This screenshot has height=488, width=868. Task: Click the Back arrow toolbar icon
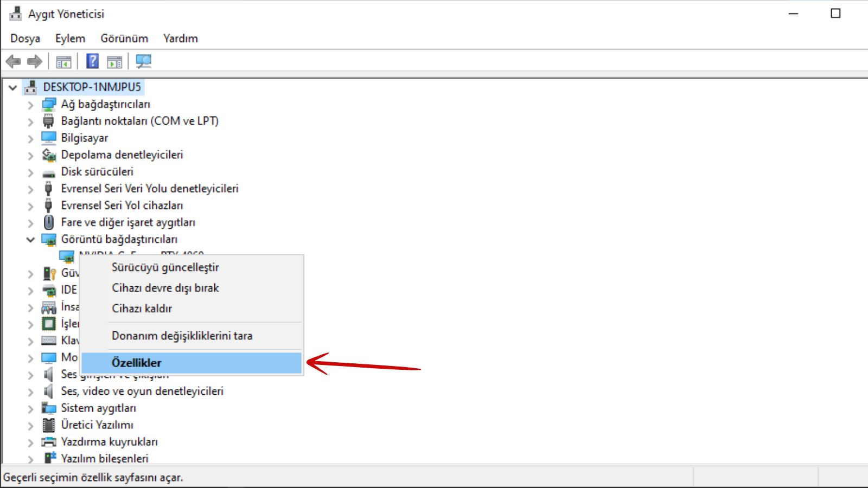[x=13, y=62]
